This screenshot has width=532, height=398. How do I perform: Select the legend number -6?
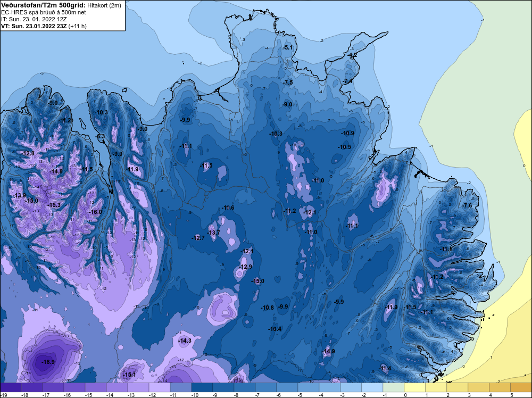tap(280, 395)
